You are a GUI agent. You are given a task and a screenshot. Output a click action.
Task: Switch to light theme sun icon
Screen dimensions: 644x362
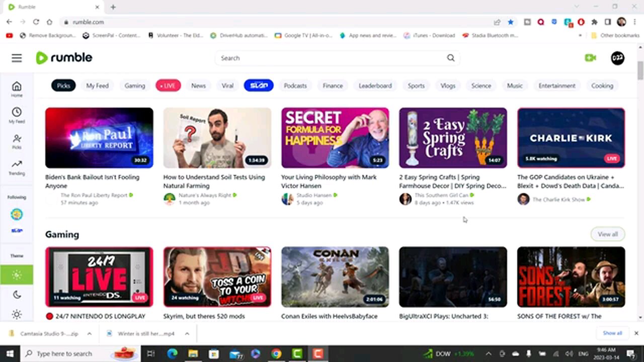coord(17,315)
